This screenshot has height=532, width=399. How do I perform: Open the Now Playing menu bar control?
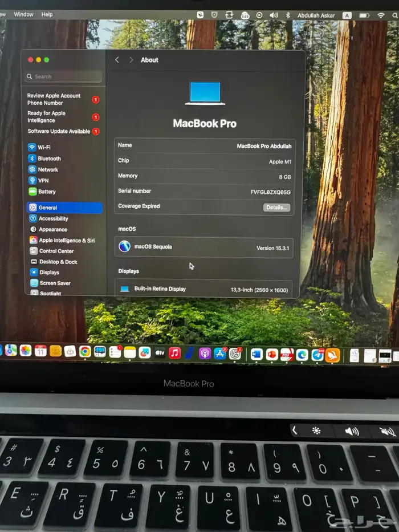[259, 15]
